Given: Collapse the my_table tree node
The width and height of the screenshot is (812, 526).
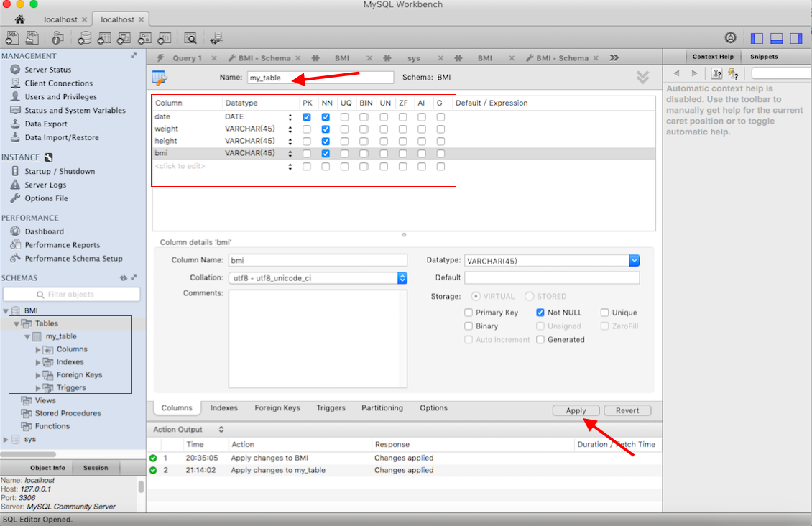Looking at the screenshot, I should point(27,336).
